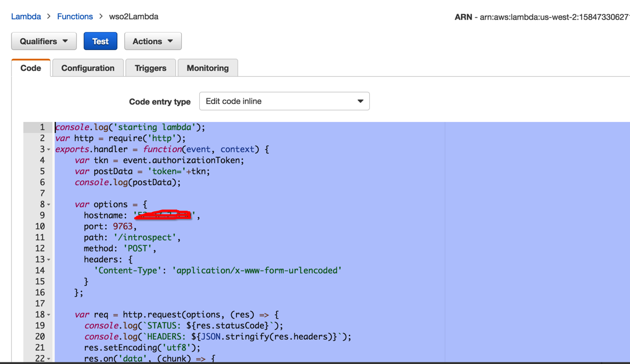The image size is (630, 364).
Task: Collapse the res.on block at line 22
Action: 49,359
